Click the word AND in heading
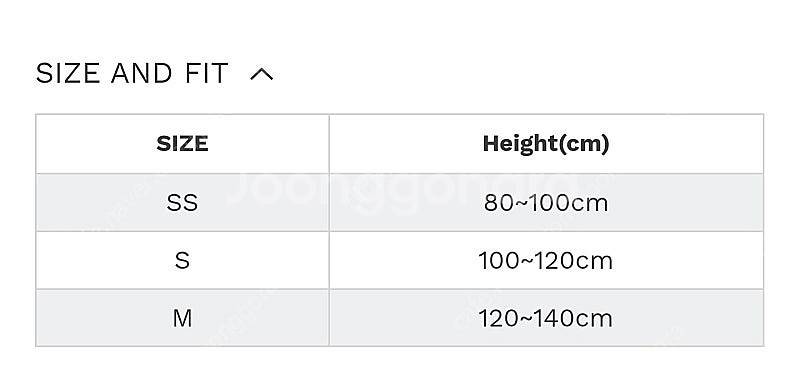 coord(142,73)
